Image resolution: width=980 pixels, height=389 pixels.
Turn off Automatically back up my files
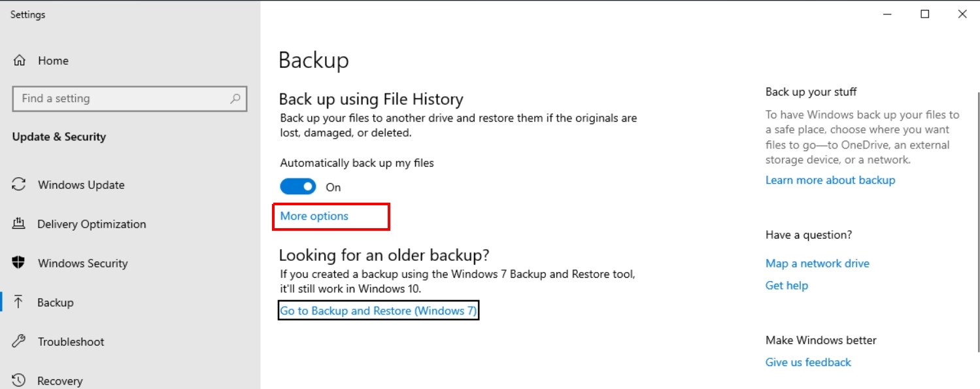[298, 187]
